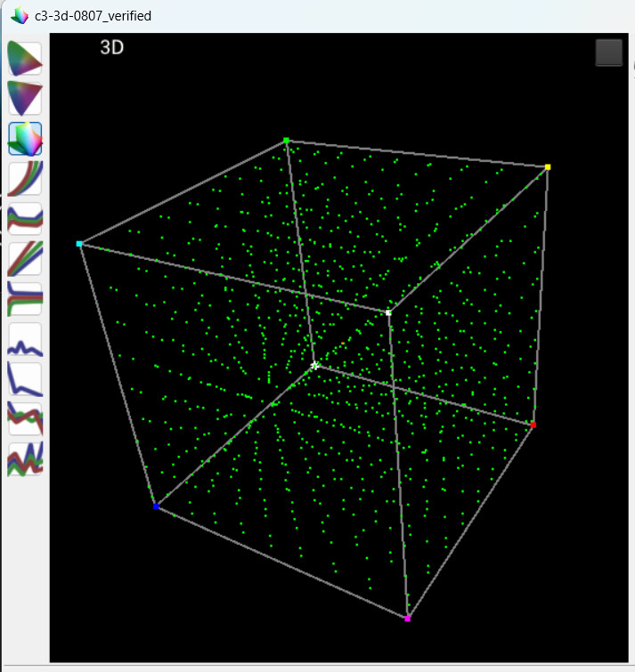Open the diagonal RGB lines chart
Image resolution: width=635 pixels, height=672 pixels.
tap(25, 258)
